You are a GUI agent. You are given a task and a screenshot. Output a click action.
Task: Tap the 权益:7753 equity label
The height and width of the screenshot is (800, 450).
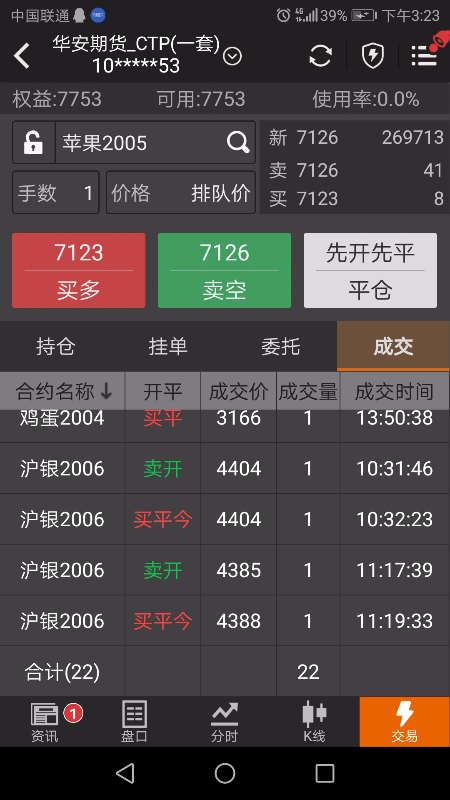(x=57, y=99)
